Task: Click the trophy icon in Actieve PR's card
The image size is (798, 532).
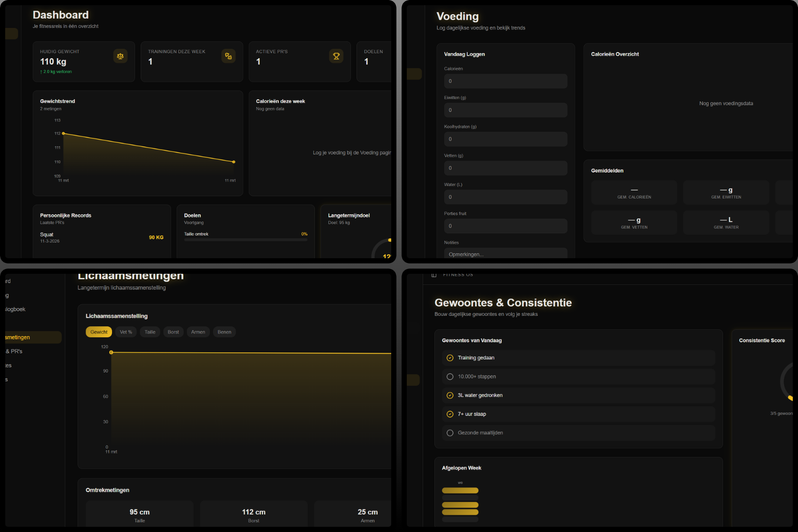Action: [x=336, y=56]
